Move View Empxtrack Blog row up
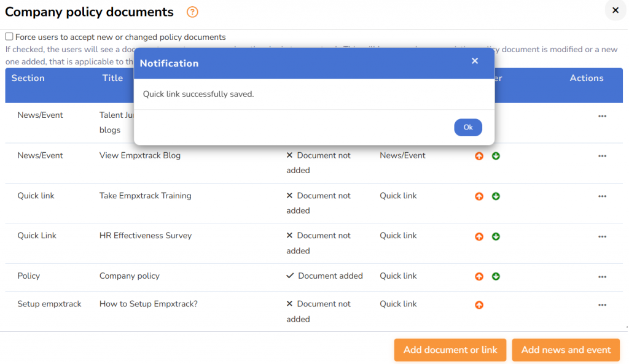629x364 pixels. 479,156
